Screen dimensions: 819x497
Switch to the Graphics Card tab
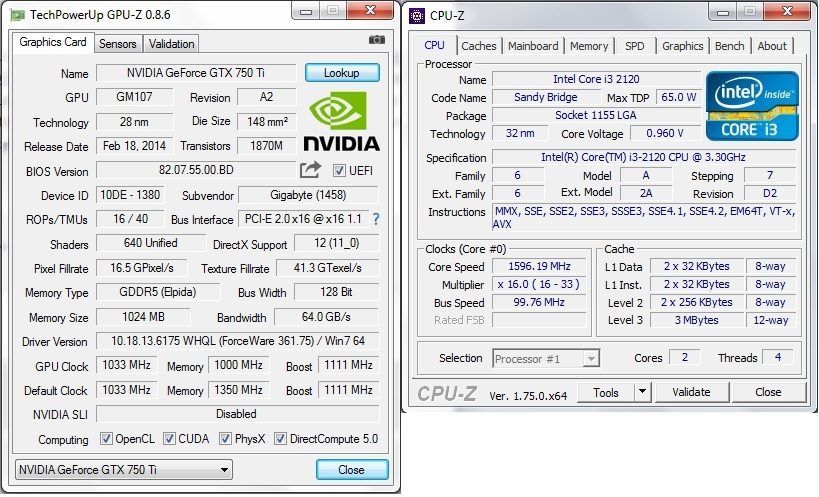pyautogui.click(x=53, y=42)
